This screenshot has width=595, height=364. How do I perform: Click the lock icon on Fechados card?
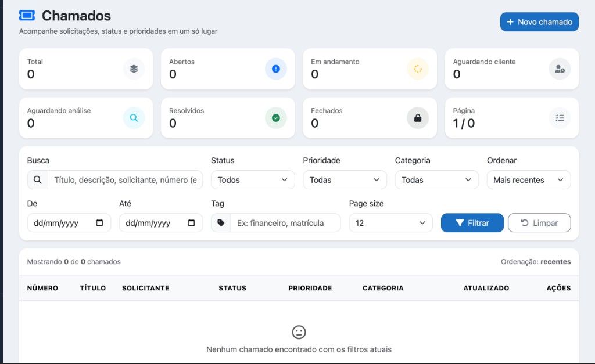(418, 118)
